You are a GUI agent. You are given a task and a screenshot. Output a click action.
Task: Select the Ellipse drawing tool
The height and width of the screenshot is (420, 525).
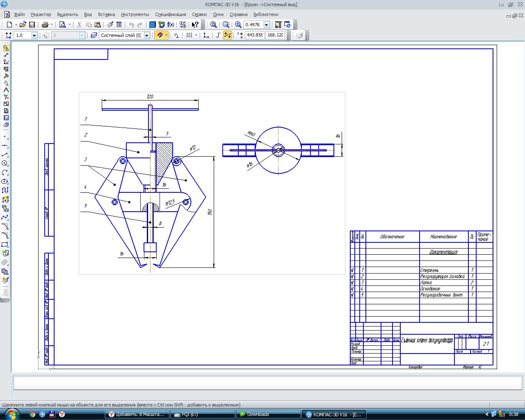[x=5, y=181]
